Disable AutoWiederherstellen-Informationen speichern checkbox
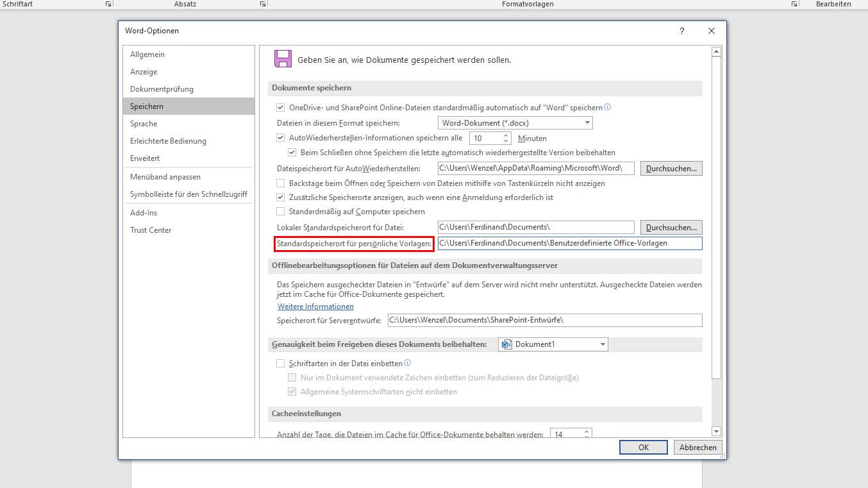 click(280, 138)
